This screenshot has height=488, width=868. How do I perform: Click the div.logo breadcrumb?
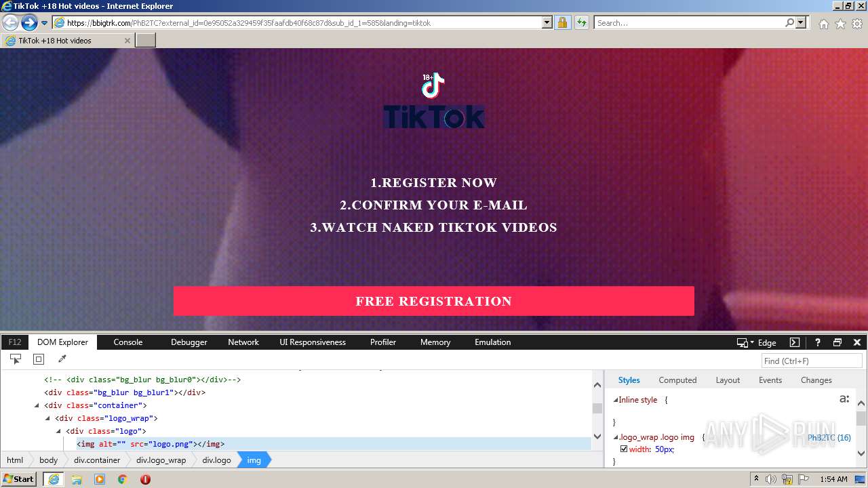click(x=216, y=460)
